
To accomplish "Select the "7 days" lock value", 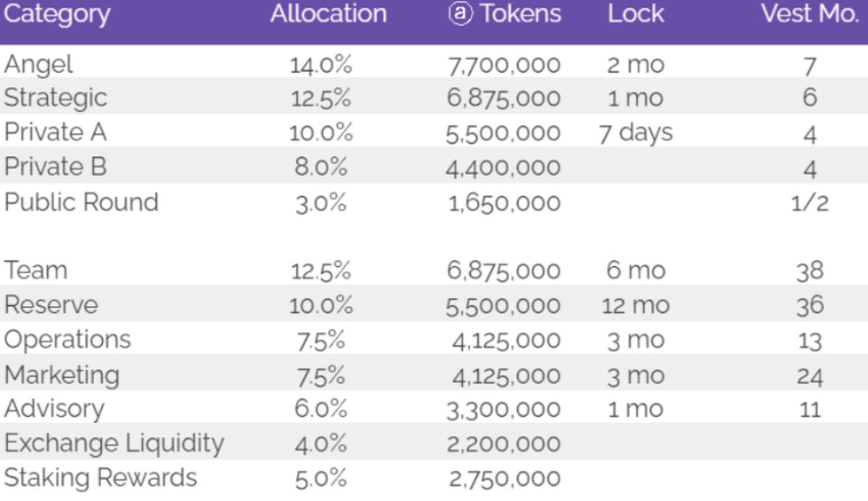I will point(636,133).
